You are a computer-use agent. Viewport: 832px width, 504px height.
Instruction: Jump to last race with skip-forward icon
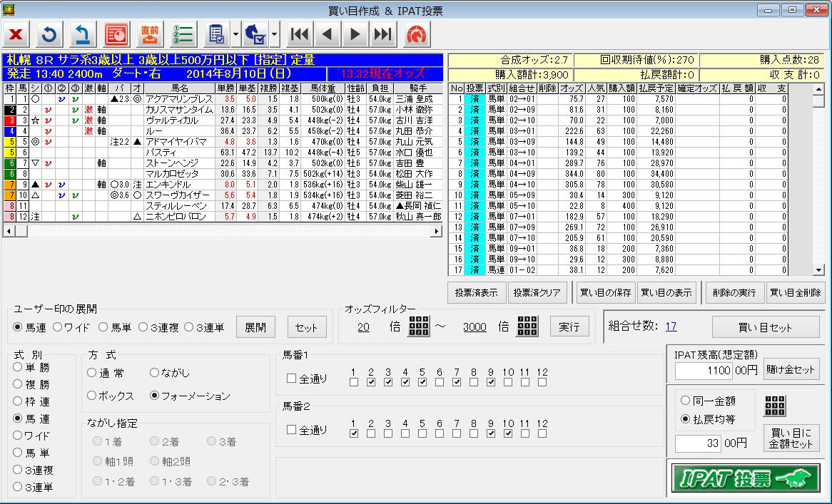[382, 35]
